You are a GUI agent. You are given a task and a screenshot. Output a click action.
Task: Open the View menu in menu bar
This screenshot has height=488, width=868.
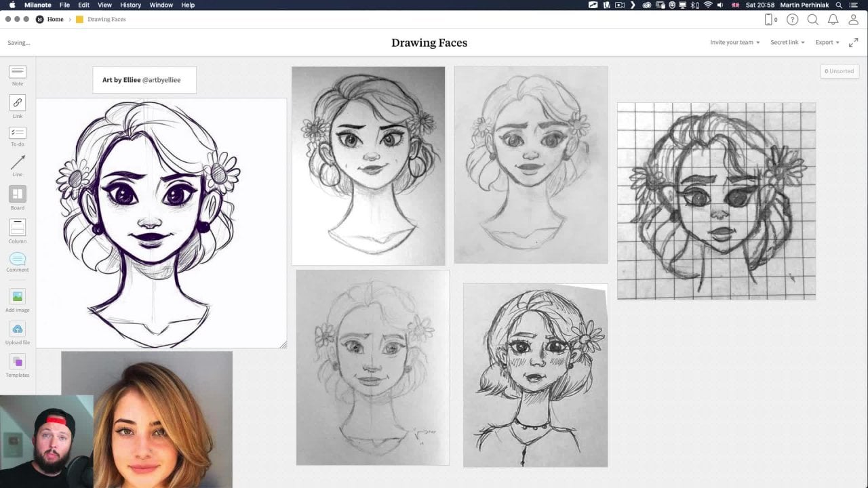[104, 5]
